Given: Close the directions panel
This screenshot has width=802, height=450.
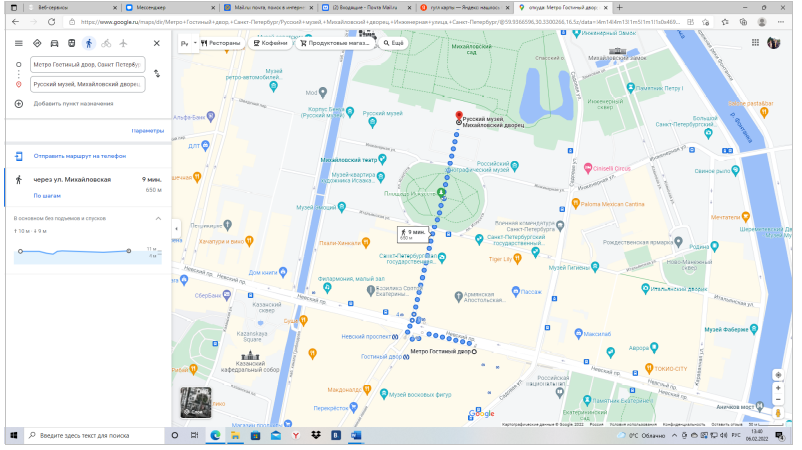Looking at the screenshot, I should (157, 43).
